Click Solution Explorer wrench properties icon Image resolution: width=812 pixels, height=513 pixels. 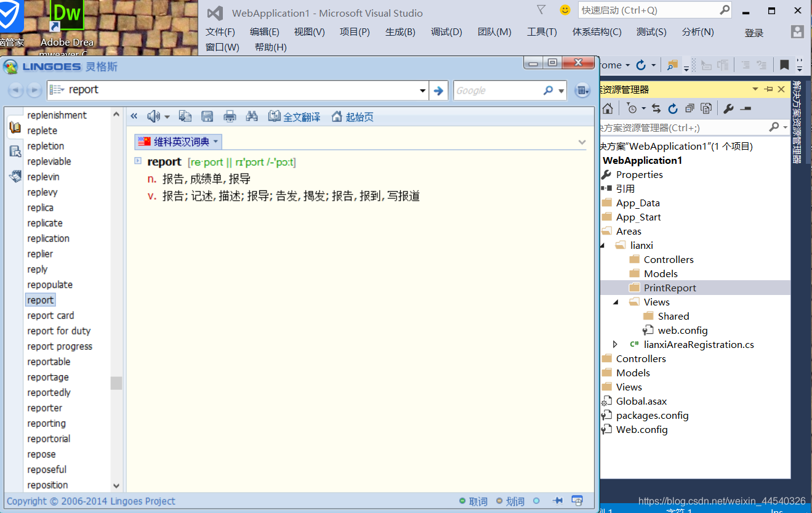pyautogui.click(x=728, y=109)
